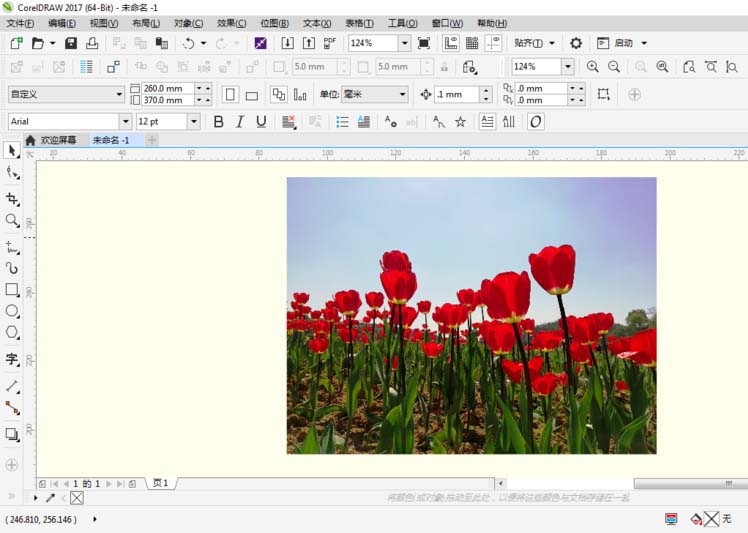748x533 pixels.
Task: Add new document tab with plus button
Action: (x=152, y=140)
